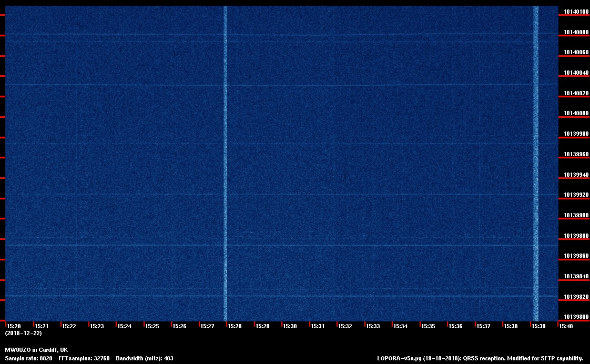Click the 15:40 time label at right end

[x=566, y=326]
